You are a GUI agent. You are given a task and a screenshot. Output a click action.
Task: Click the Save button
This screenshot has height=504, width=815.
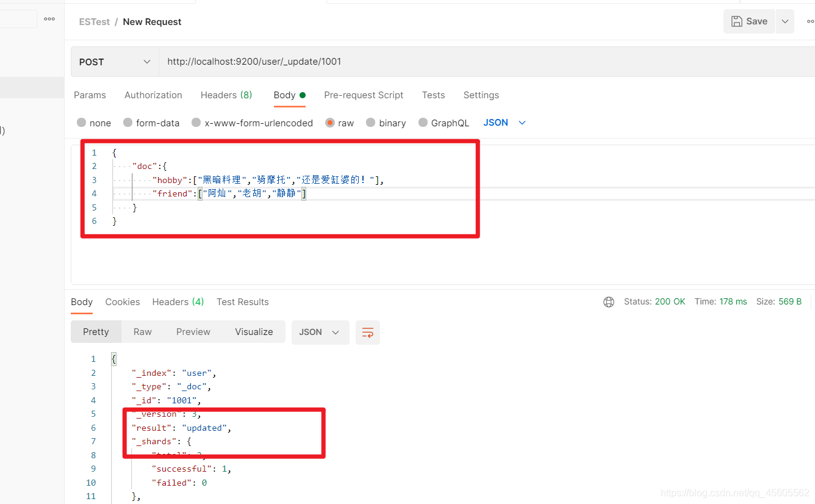click(749, 21)
